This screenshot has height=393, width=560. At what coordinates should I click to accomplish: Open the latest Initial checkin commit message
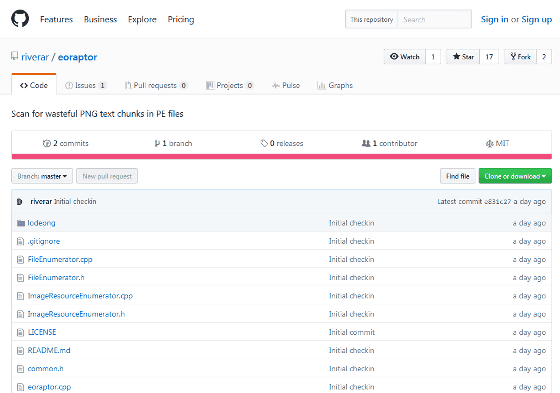coord(75,202)
